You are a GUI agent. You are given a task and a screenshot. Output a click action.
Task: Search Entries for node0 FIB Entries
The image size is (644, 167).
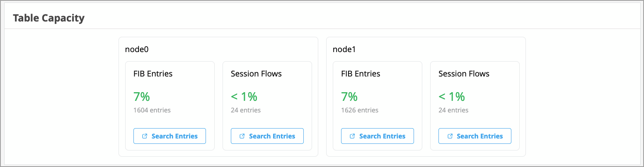[169, 136]
